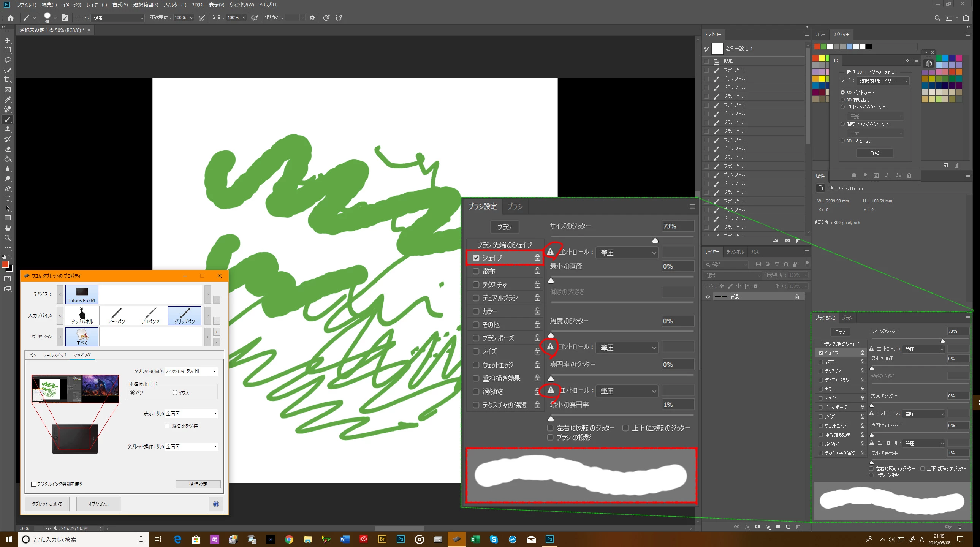Click the オプション... button
This screenshot has width=980, height=547.
tap(98, 504)
